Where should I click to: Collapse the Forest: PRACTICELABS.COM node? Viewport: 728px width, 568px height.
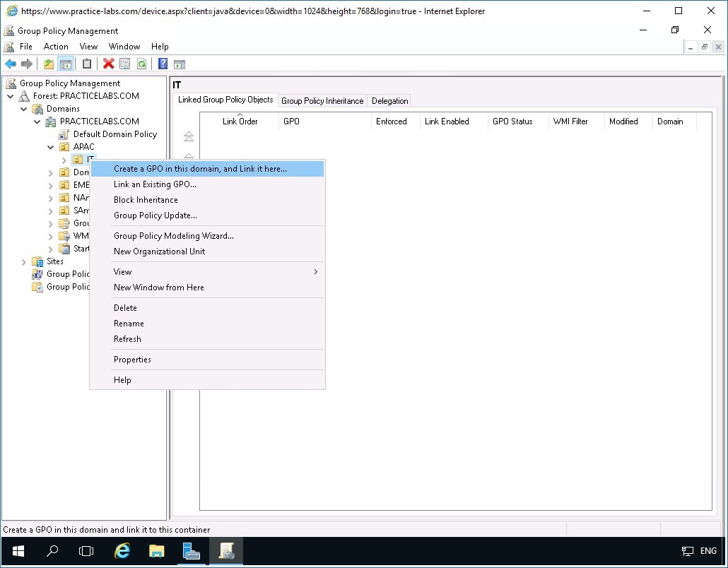[x=10, y=97]
